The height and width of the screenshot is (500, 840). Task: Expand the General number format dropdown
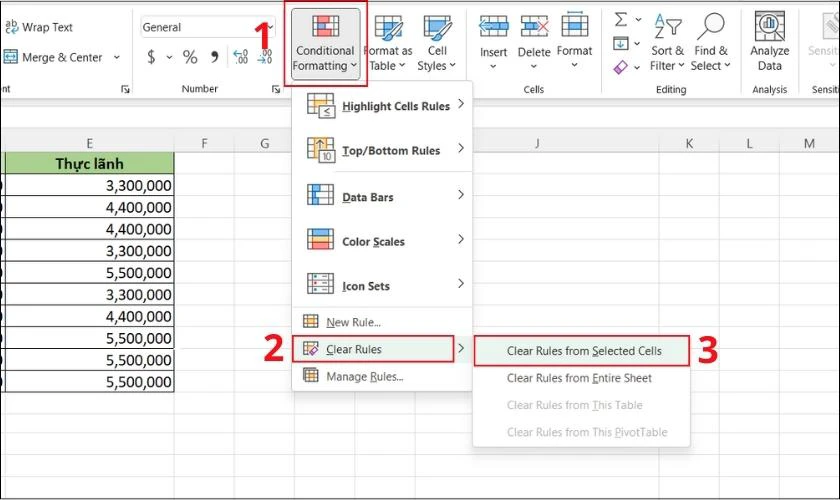coord(268,28)
